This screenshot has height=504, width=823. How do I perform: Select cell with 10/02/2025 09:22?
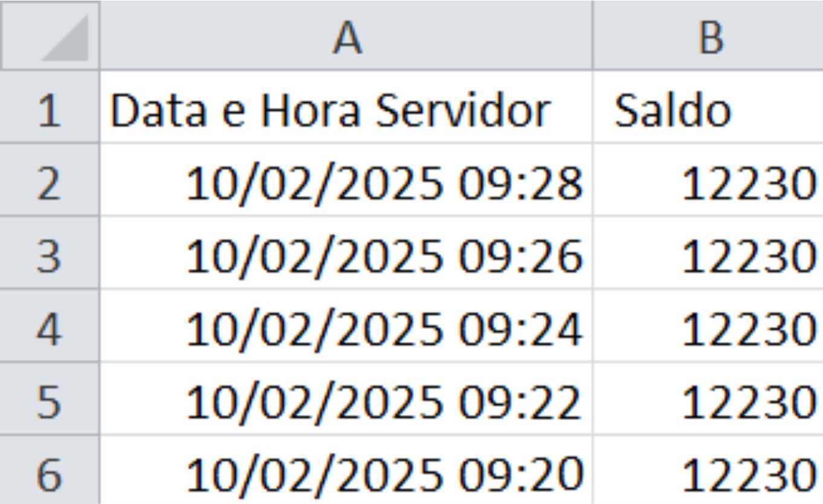(346, 398)
